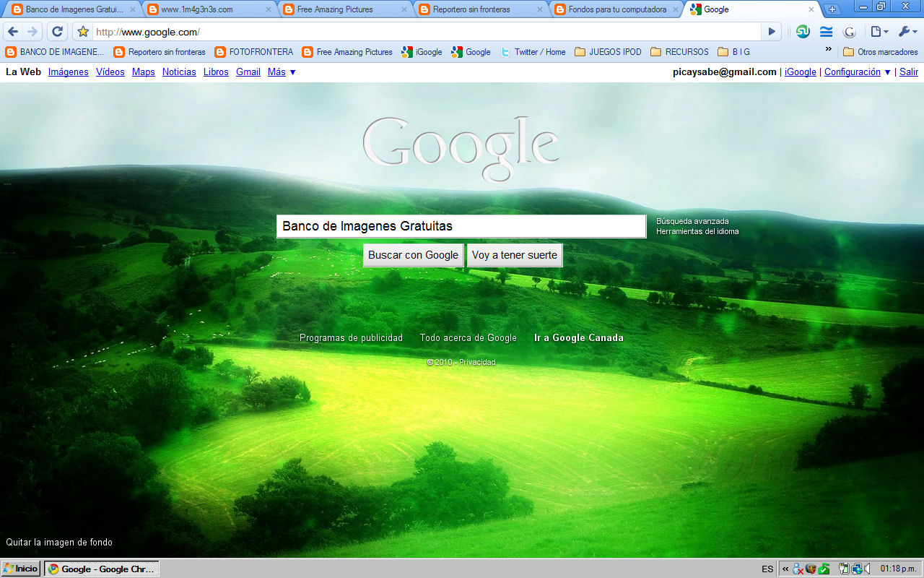924x578 pixels.
Task: Click the Buscar con Google button
Action: (413, 255)
